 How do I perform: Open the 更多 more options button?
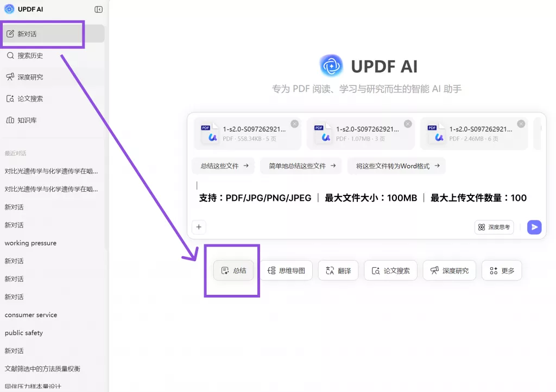point(502,270)
